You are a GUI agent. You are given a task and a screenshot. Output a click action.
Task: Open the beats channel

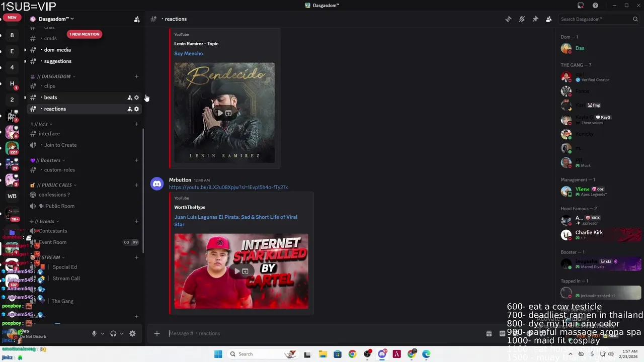50,98
